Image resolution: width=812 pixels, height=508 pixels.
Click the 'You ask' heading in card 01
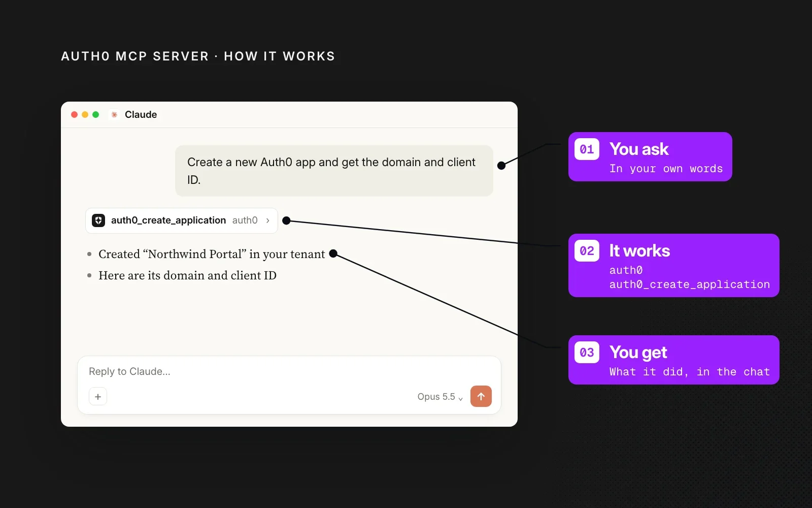[x=639, y=149]
